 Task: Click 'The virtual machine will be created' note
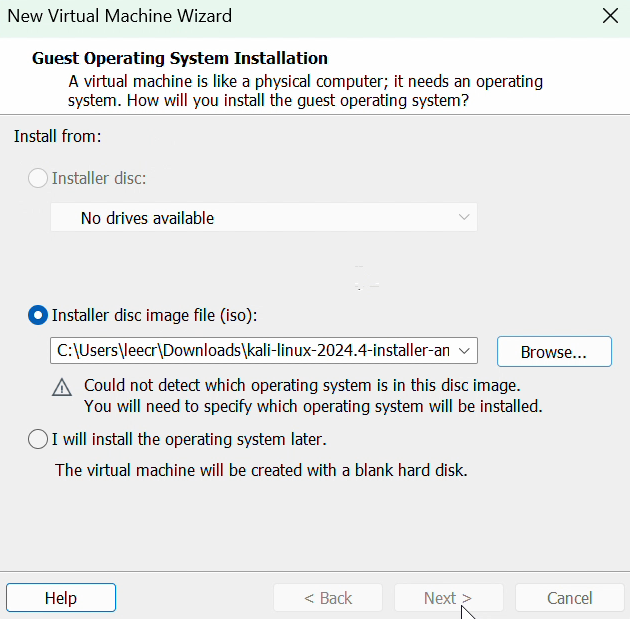[x=261, y=470]
